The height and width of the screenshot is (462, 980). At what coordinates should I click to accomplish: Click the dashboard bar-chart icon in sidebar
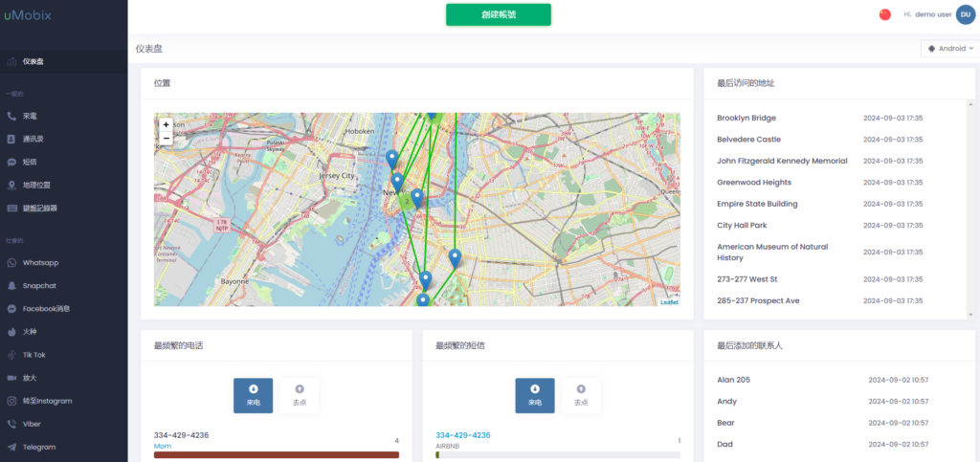[x=11, y=61]
